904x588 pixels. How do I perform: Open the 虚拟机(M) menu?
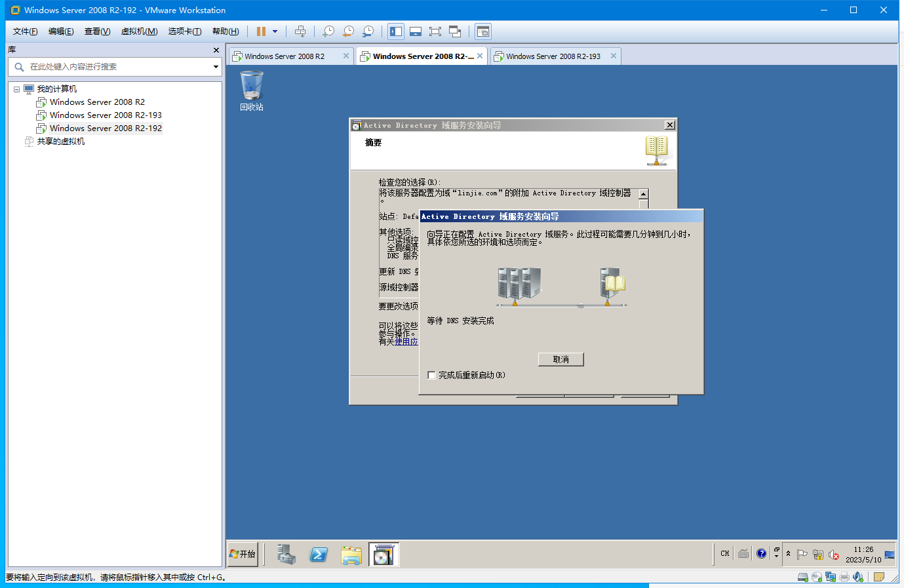[139, 31]
